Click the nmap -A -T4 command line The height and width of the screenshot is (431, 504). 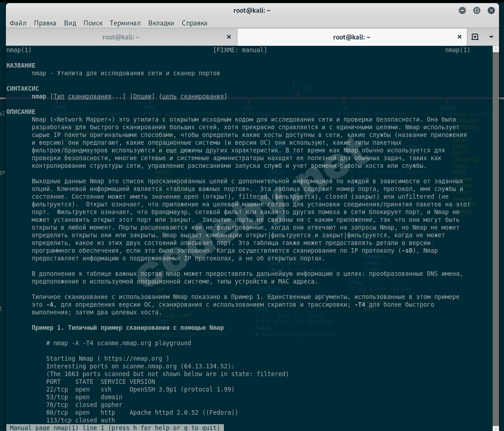pos(119,343)
